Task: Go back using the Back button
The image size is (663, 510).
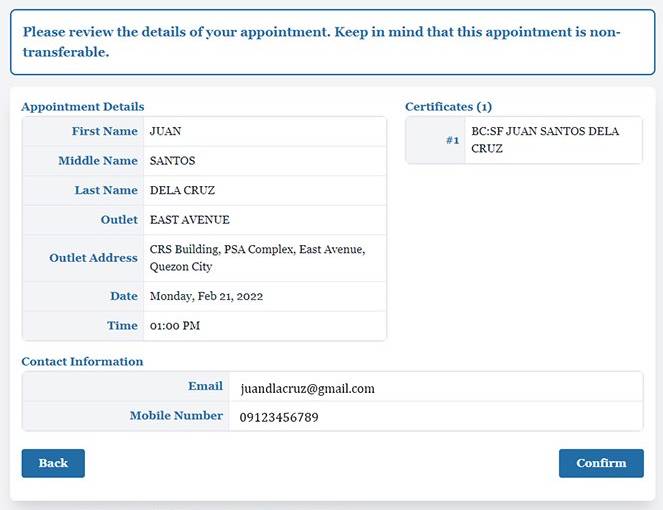Action: pos(53,463)
